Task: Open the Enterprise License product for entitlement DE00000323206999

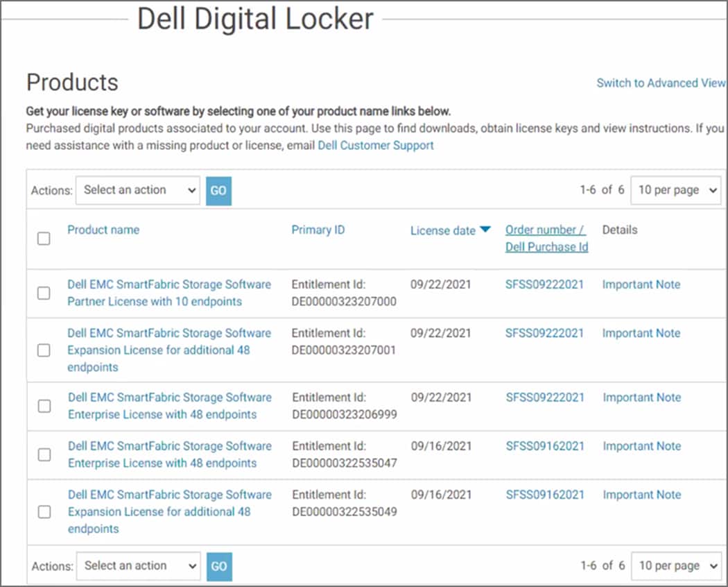Action: coord(169,406)
